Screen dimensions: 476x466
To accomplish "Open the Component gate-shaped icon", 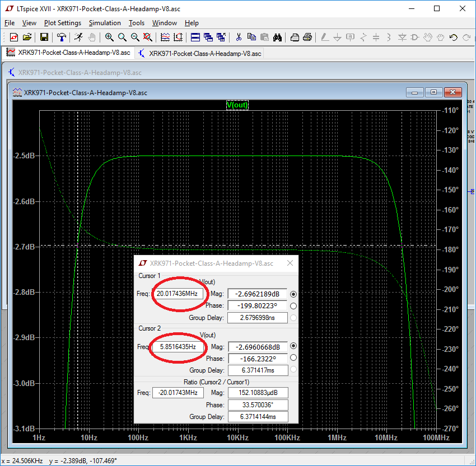I will pos(414,37).
